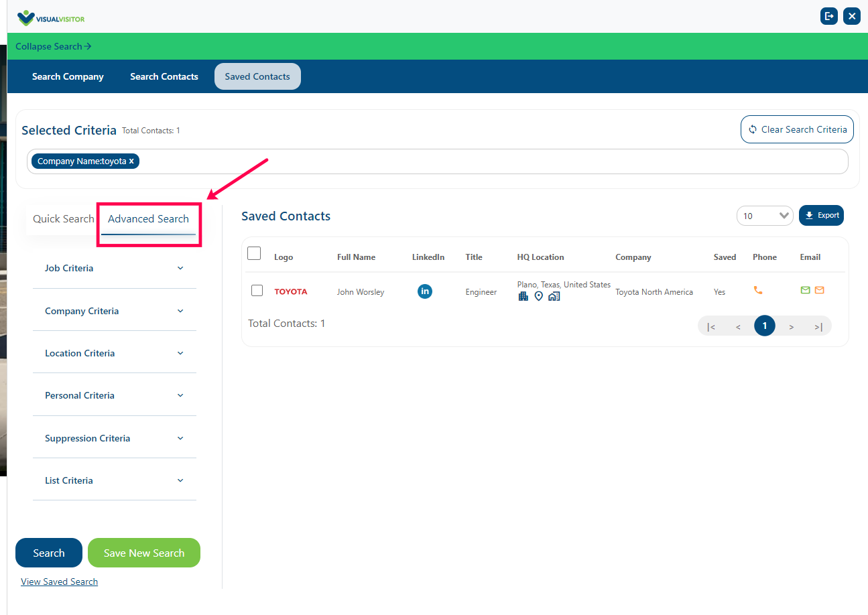This screenshot has width=868, height=615.
Task: Open the Search Company tab
Action: click(x=68, y=76)
